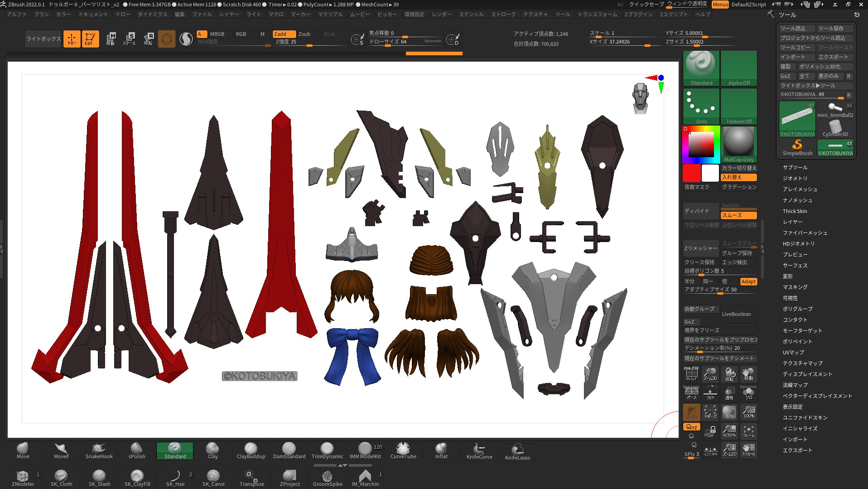Image resolution: width=868 pixels, height=489 pixels.
Task: Select the SnakeHook brush
Action: [99, 451]
